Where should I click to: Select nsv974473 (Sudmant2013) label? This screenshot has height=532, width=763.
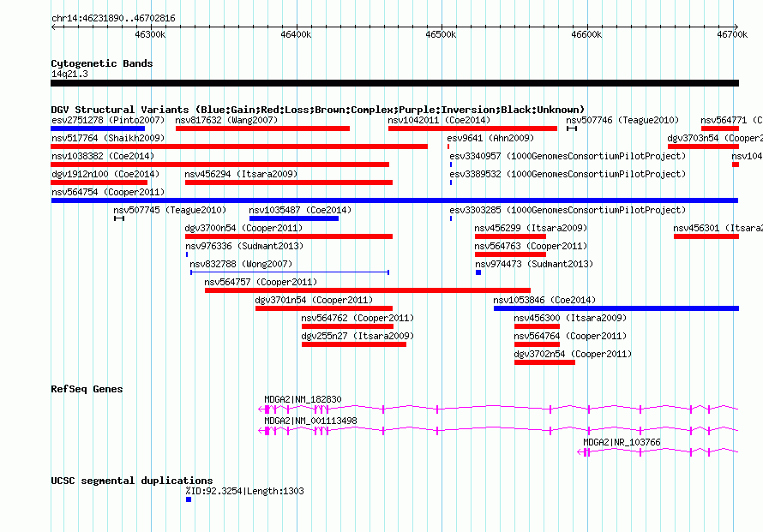[x=534, y=264]
